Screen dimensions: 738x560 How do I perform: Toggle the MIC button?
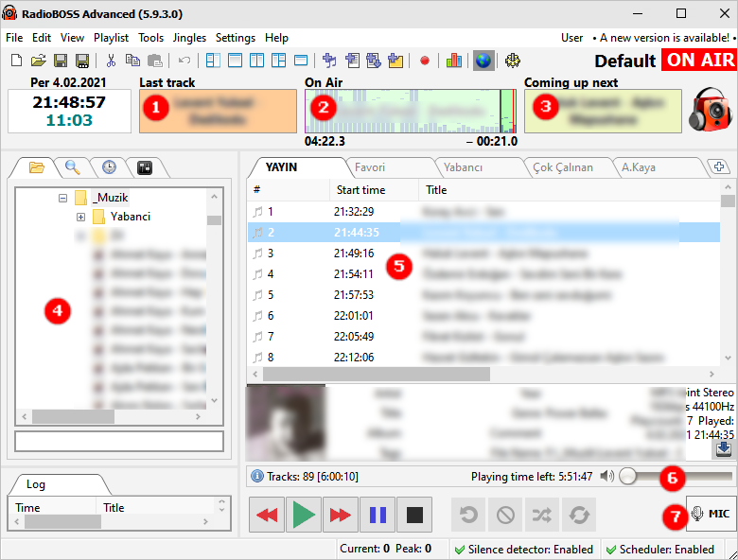712,514
